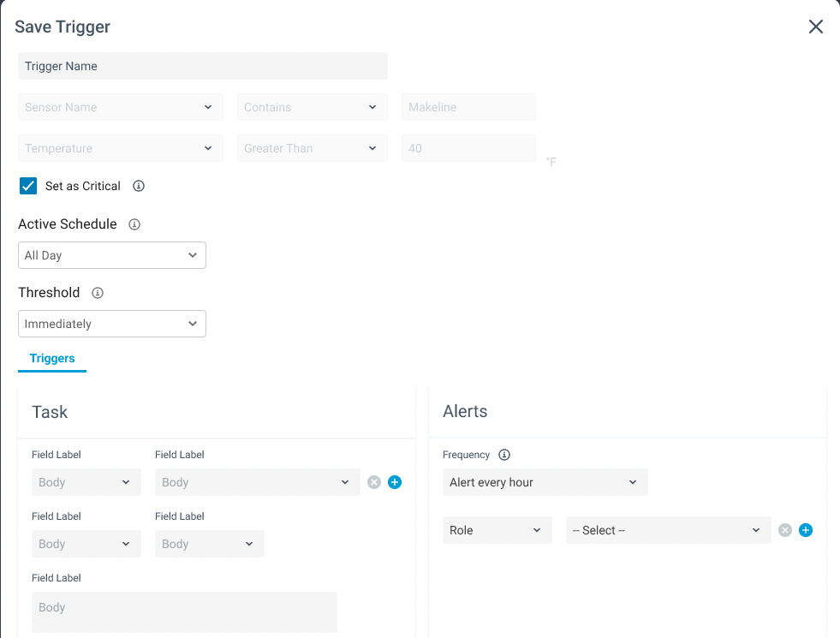This screenshot has width=840, height=638.
Task: Uncheck the Set as Critical checkbox
Action: point(27,186)
